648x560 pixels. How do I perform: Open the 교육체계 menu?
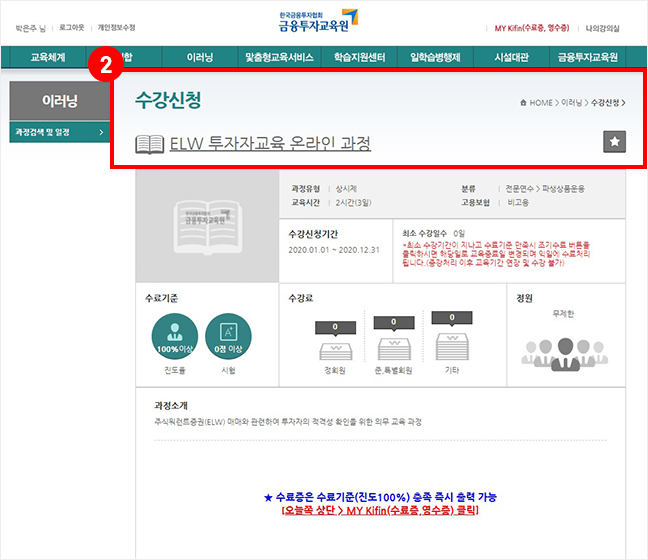pos(48,57)
